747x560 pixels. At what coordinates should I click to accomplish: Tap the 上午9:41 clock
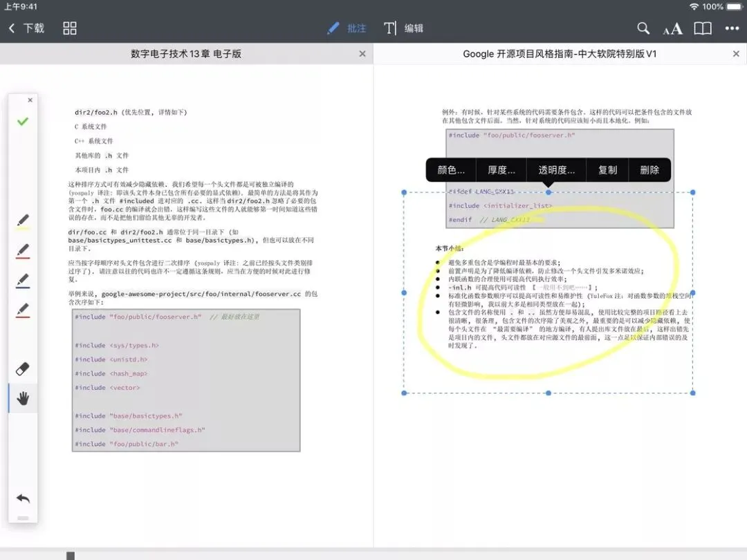[x=21, y=7]
